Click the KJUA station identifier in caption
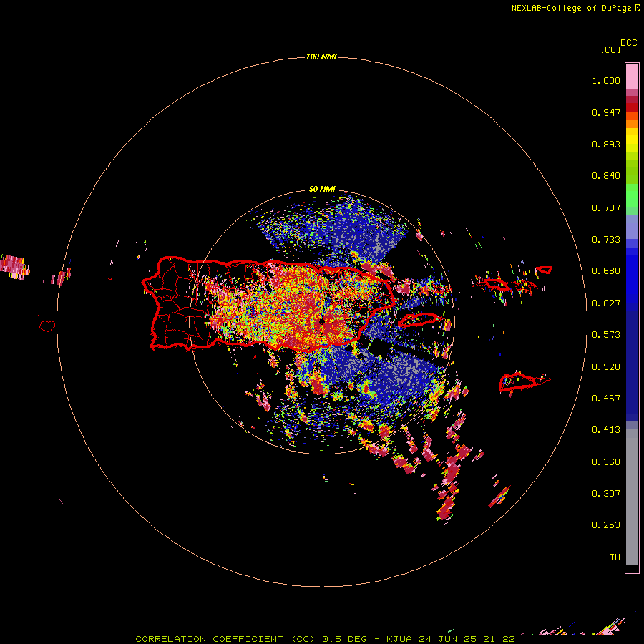 (x=399, y=639)
